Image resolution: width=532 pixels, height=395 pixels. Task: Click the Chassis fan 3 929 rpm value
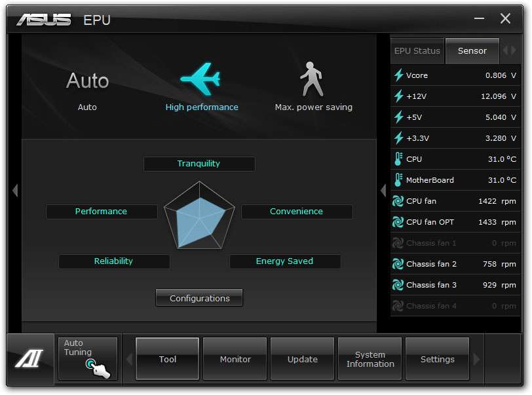(499, 285)
